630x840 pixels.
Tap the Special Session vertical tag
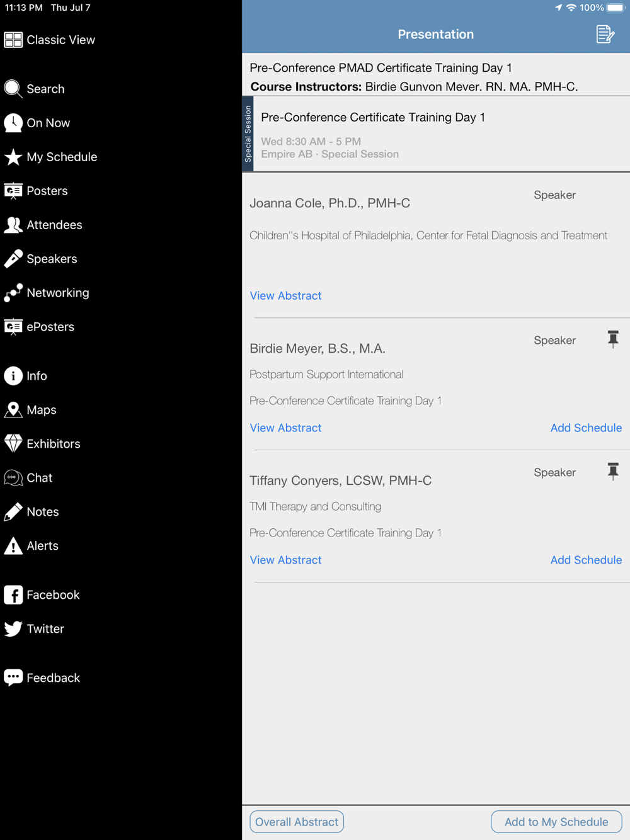[248, 134]
